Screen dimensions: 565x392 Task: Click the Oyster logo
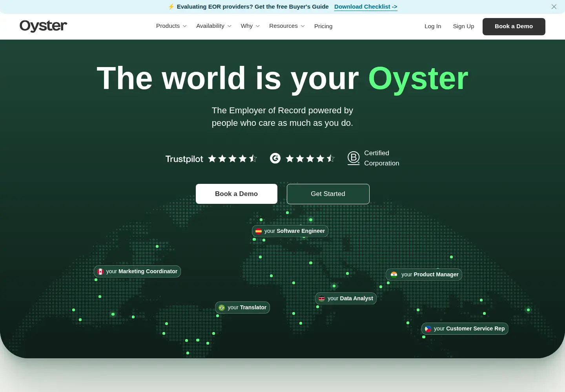(43, 26)
